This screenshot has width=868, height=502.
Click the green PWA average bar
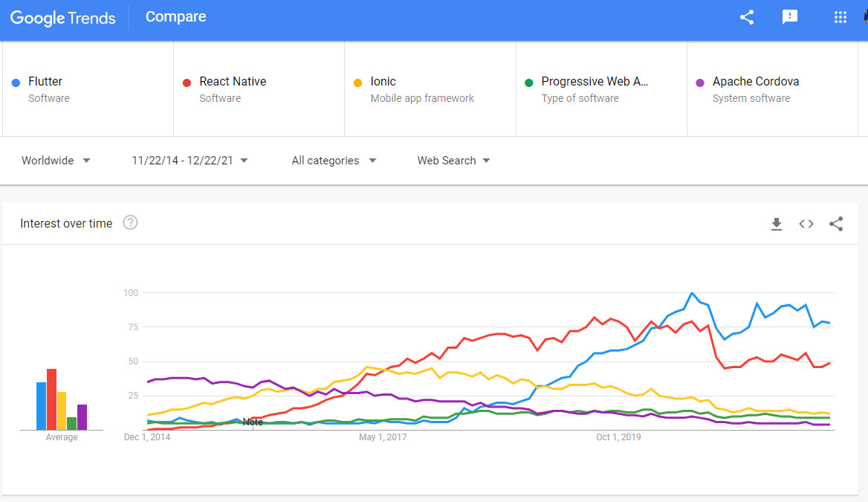(x=72, y=424)
